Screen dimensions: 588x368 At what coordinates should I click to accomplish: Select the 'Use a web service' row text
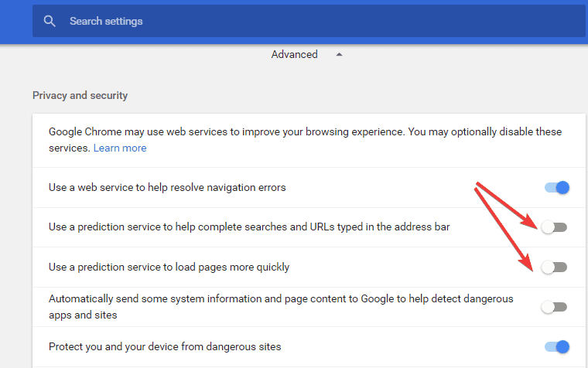coord(167,187)
